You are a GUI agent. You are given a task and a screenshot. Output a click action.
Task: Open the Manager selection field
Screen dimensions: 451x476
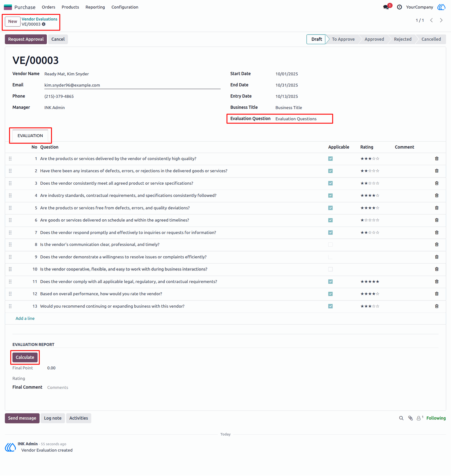132,108
